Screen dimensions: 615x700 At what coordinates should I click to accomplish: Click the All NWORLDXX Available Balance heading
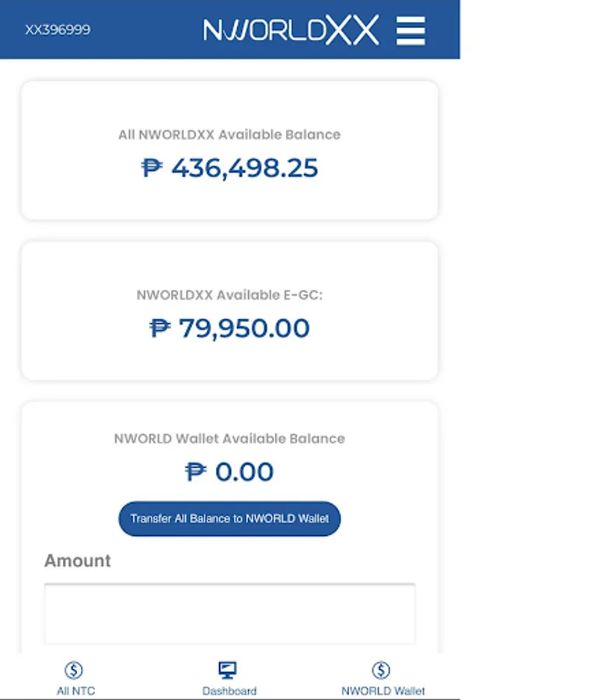pos(229,135)
